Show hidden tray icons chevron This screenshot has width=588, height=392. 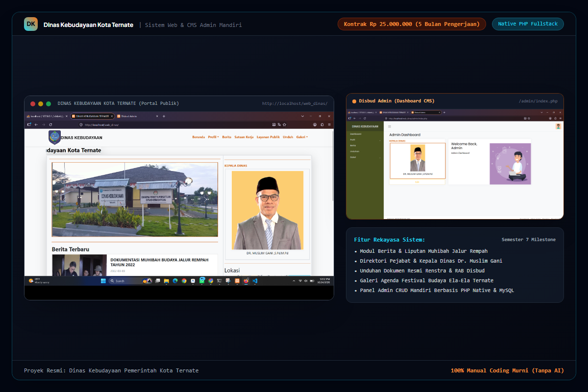pyautogui.click(x=294, y=281)
